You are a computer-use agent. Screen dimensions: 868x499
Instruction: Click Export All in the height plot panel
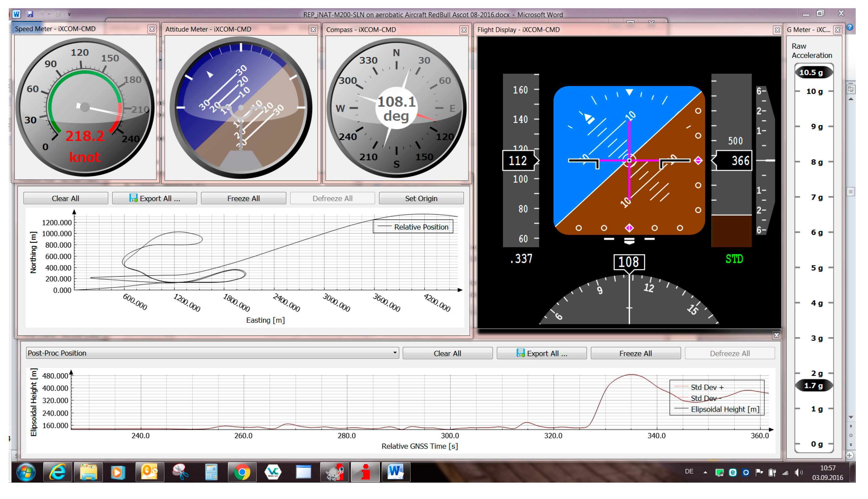point(541,353)
